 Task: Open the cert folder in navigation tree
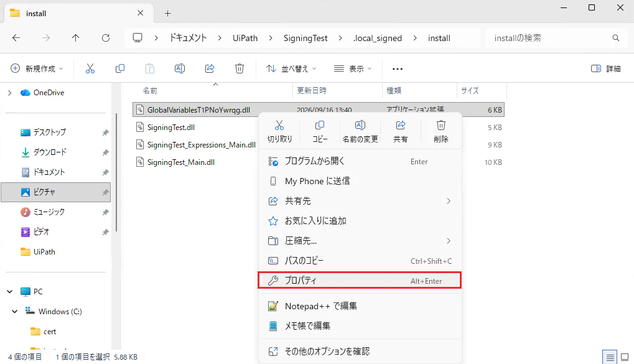pos(50,332)
